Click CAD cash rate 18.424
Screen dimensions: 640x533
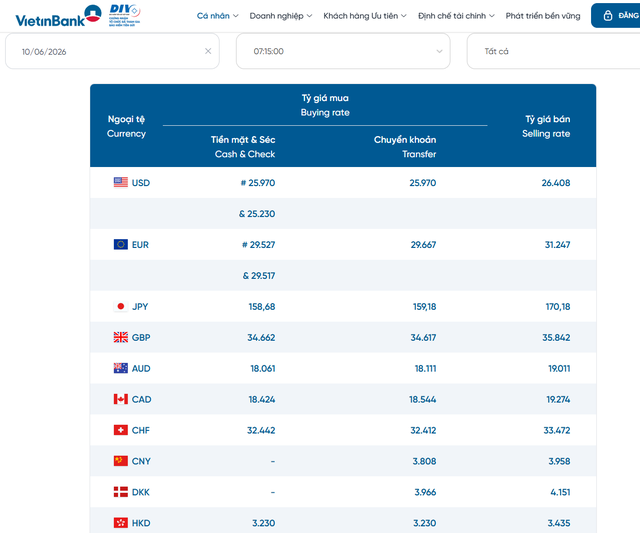262,400
